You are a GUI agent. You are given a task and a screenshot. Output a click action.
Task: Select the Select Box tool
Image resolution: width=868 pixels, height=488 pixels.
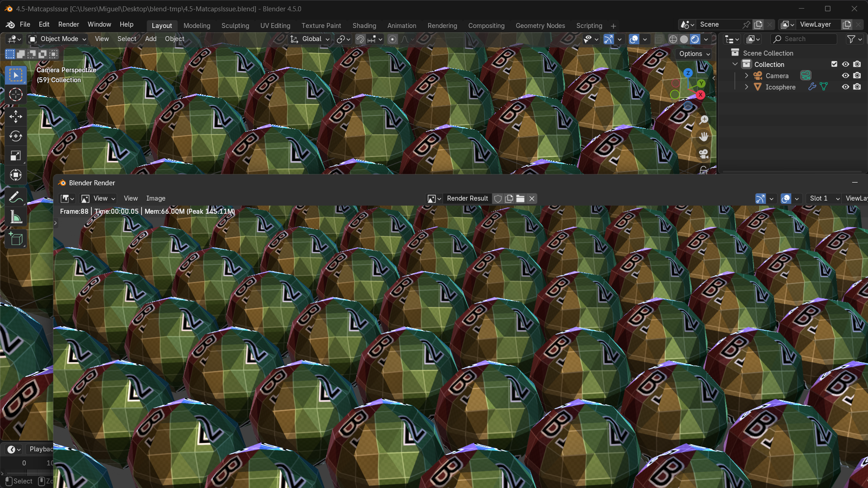tap(16, 75)
